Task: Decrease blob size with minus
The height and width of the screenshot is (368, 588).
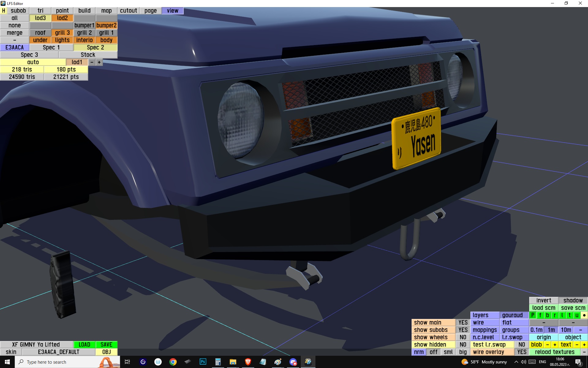Action: coord(548,344)
